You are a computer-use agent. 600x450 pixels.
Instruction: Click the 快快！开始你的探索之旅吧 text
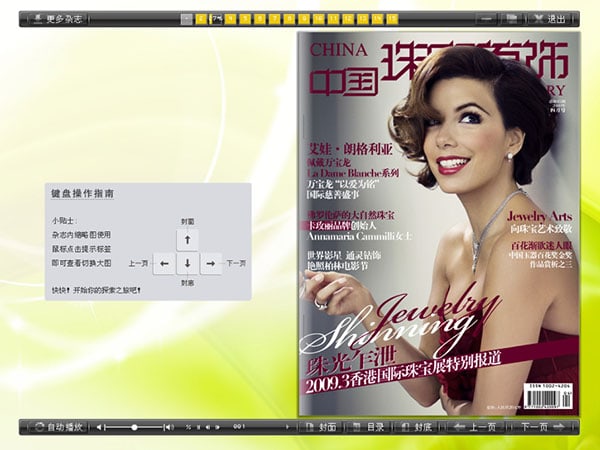[96, 290]
